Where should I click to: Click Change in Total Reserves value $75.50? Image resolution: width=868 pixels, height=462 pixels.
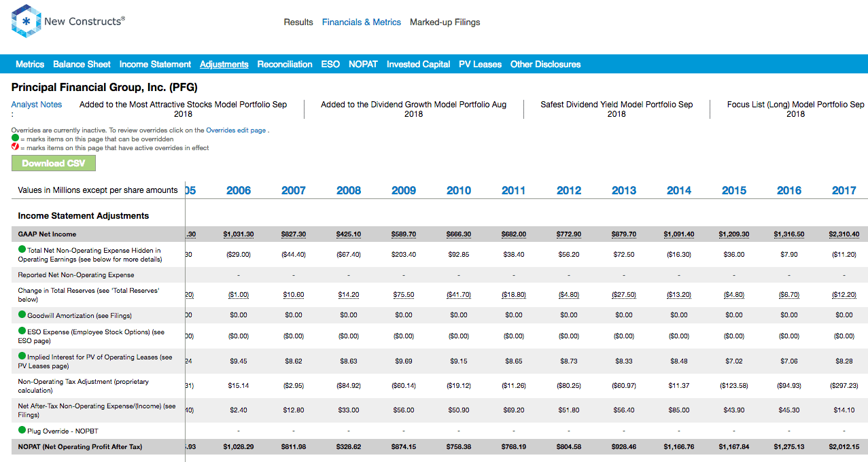tap(404, 295)
